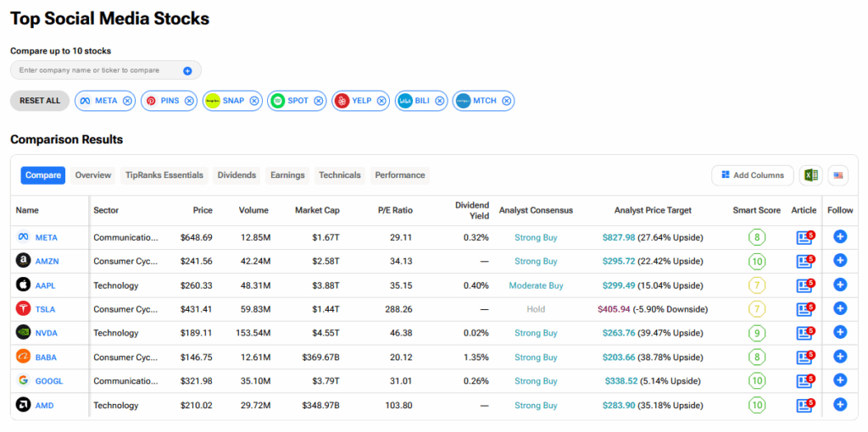Follow the AMD stock
The width and height of the screenshot is (868, 432).
pos(840,405)
